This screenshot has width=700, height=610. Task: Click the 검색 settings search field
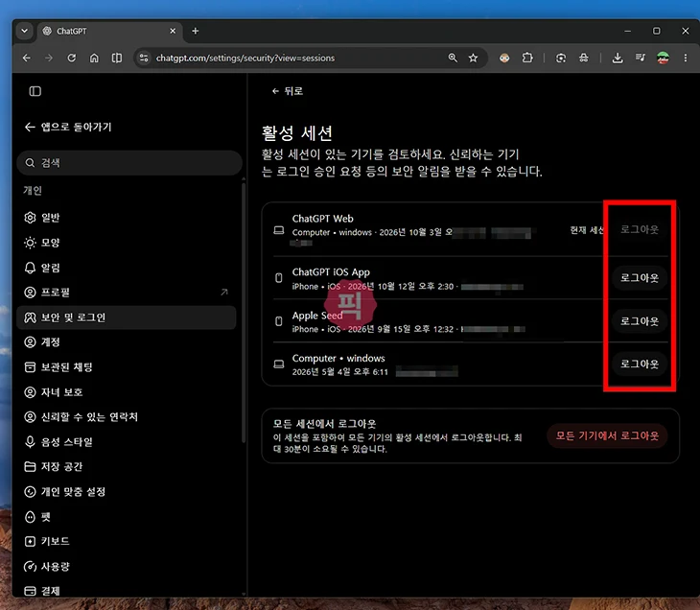click(x=129, y=162)
